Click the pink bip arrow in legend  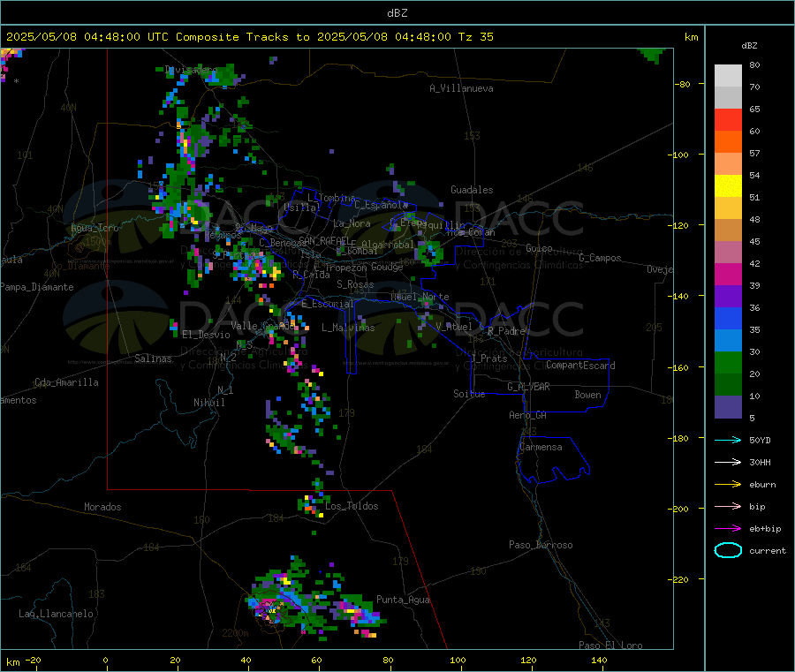point(728,506)
